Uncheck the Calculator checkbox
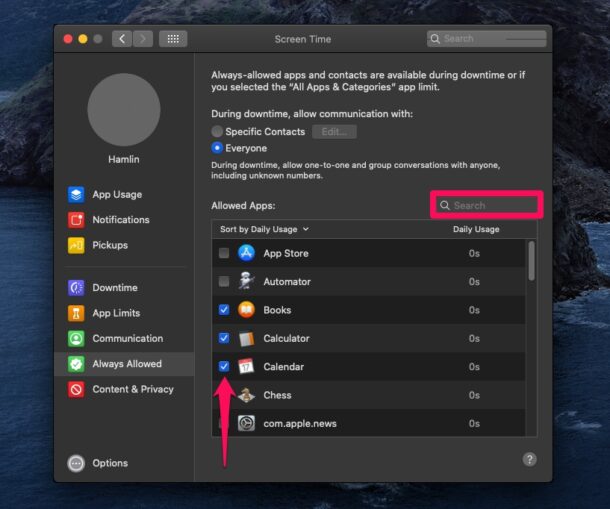Viewport: 610px width, 509px height. pos(224,338)
